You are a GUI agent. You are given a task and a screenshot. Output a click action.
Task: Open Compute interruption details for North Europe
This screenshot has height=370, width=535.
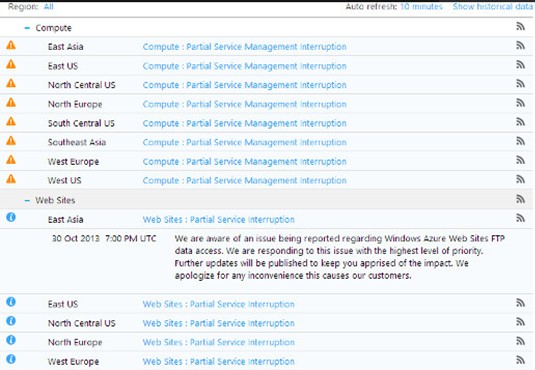245,104
